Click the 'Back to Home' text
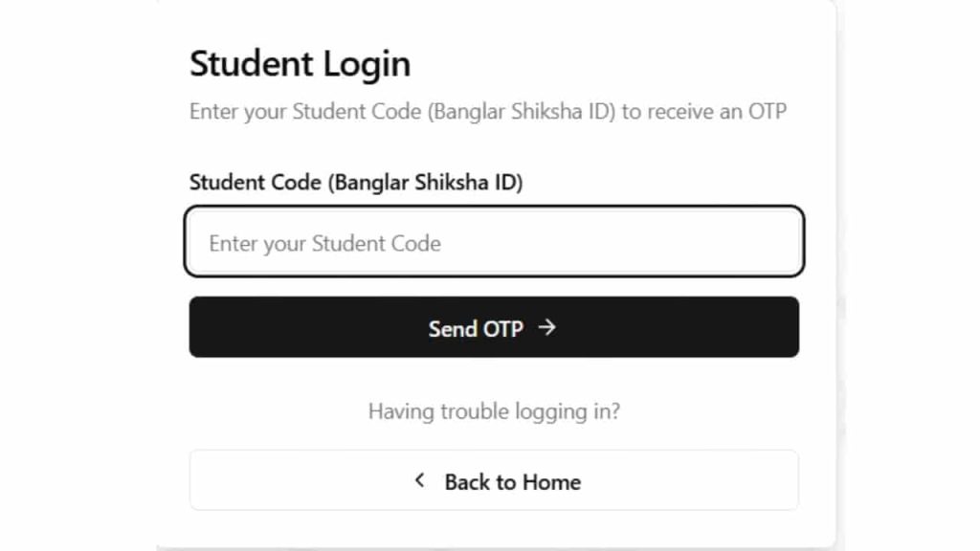The image size is (980, 551). (512, 481)
